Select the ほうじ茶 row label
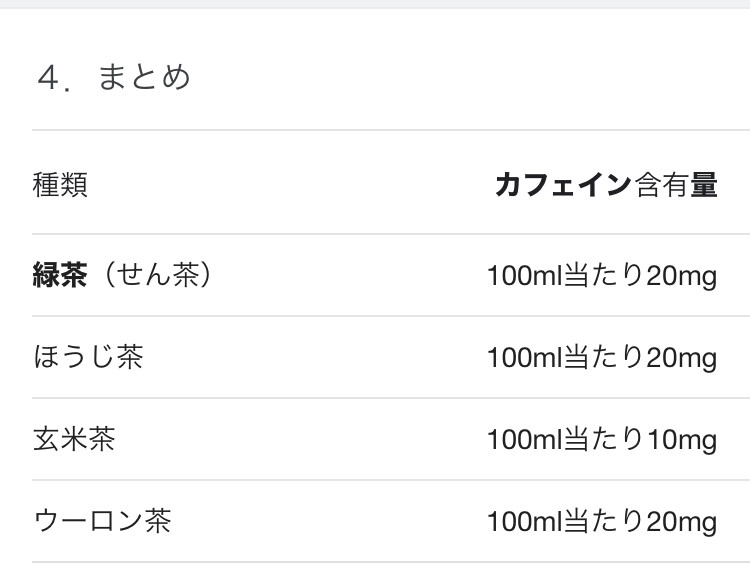This screenshot has width=750, height=574. pyautogui.click(x=88, y=357)
